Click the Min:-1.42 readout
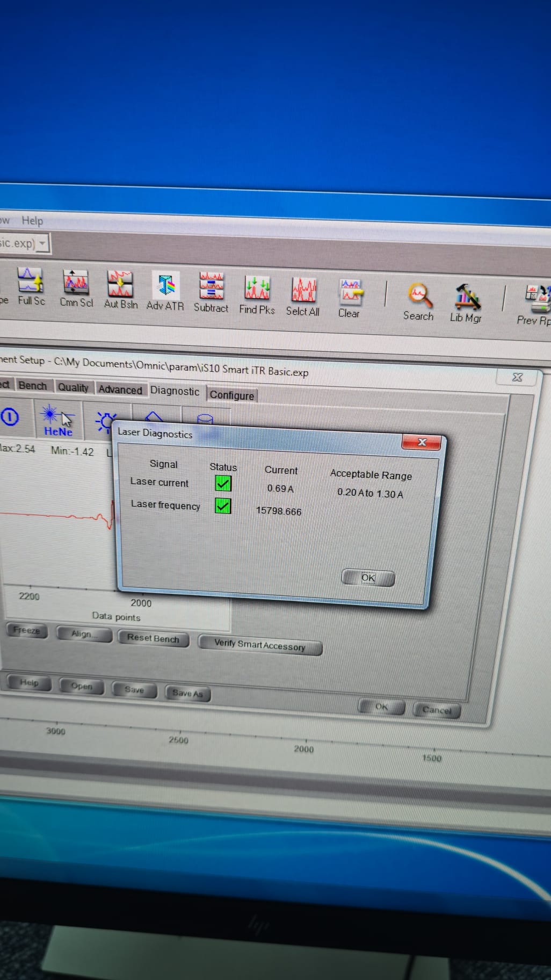The width and height of the screenshot is (551, 980). [x=72, y=451]
